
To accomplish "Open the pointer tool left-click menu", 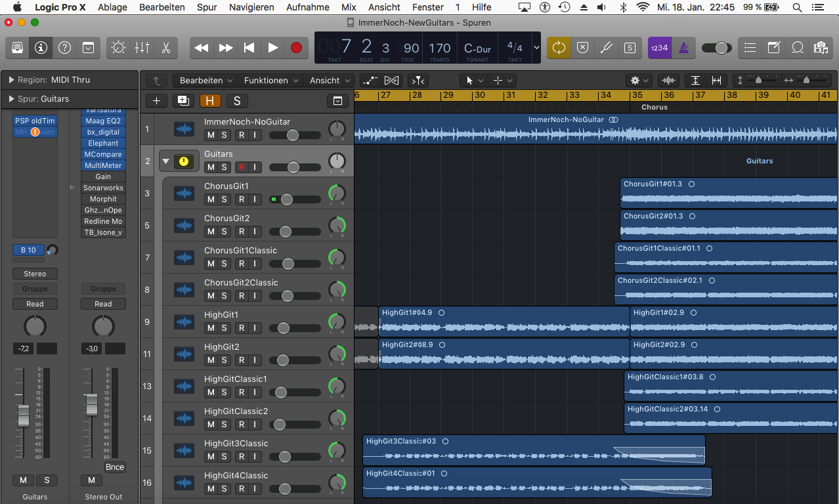I will (474, 80).
